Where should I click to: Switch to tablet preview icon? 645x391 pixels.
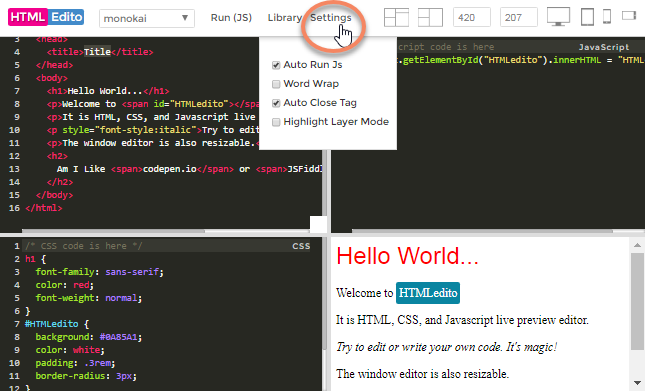pos(587,17)
